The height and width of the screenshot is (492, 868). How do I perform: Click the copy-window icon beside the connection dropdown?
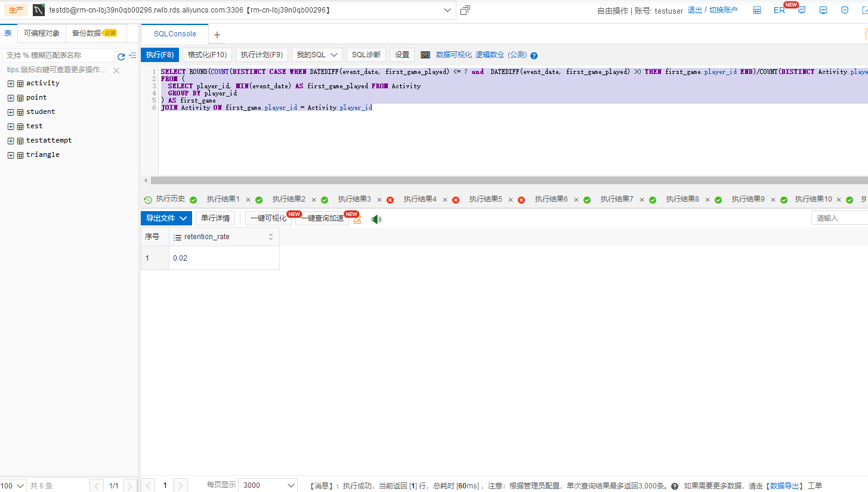[465, 10]
